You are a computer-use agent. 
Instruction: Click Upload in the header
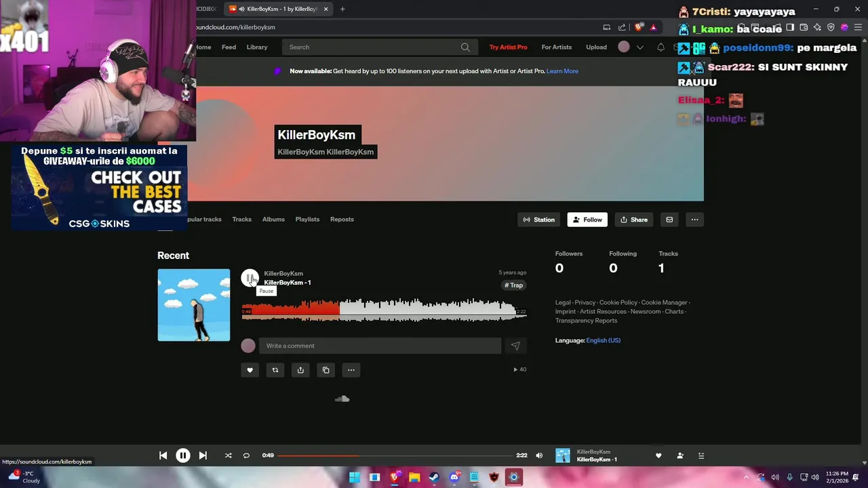[596, 47]
